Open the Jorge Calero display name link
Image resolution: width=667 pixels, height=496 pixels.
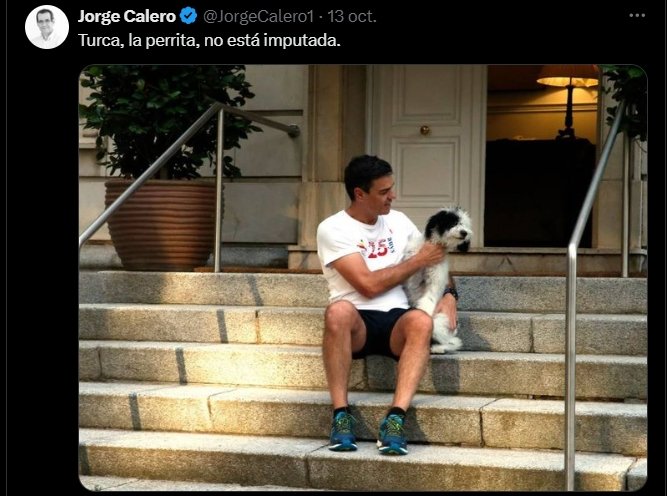coord(126,17)
